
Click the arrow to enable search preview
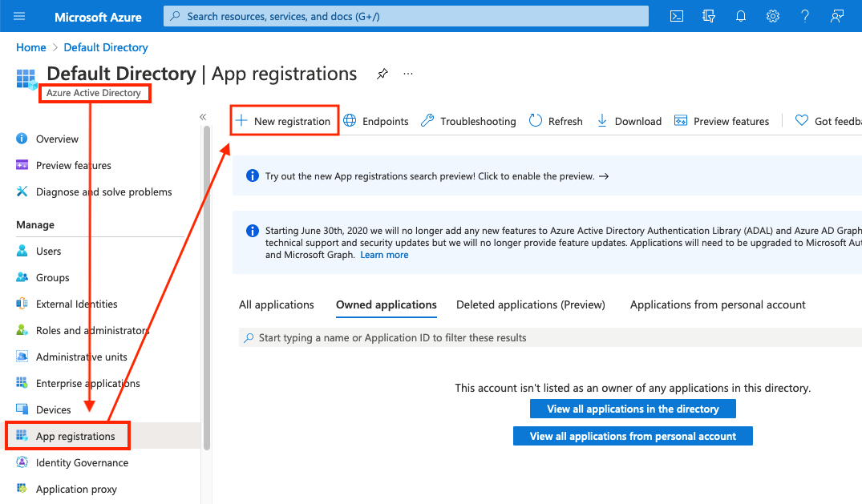[604, 176]
